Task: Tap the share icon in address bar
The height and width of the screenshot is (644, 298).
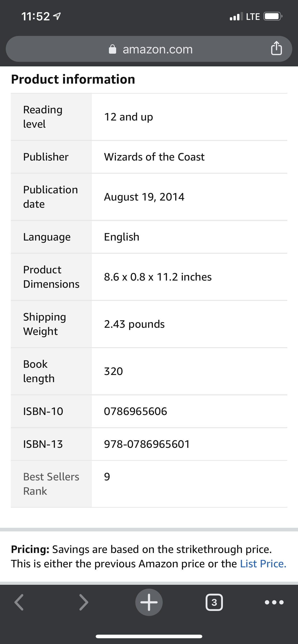Action: point(276,48)
